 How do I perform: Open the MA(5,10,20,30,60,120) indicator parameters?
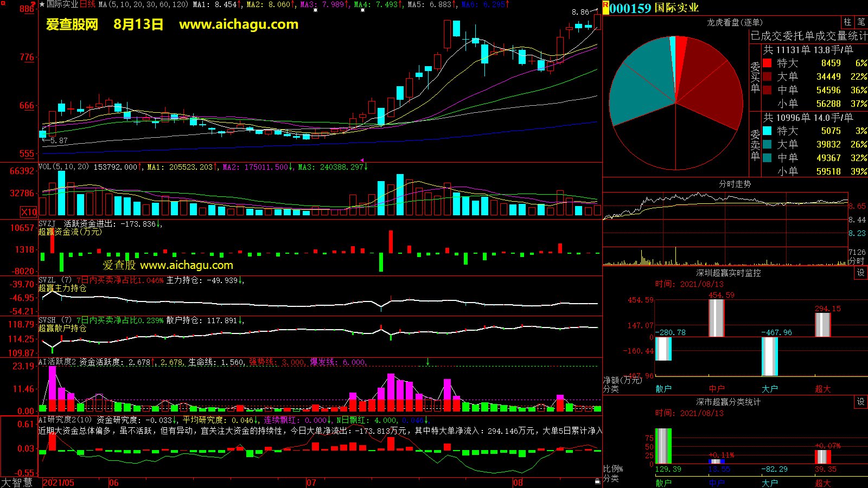(143, 4)
